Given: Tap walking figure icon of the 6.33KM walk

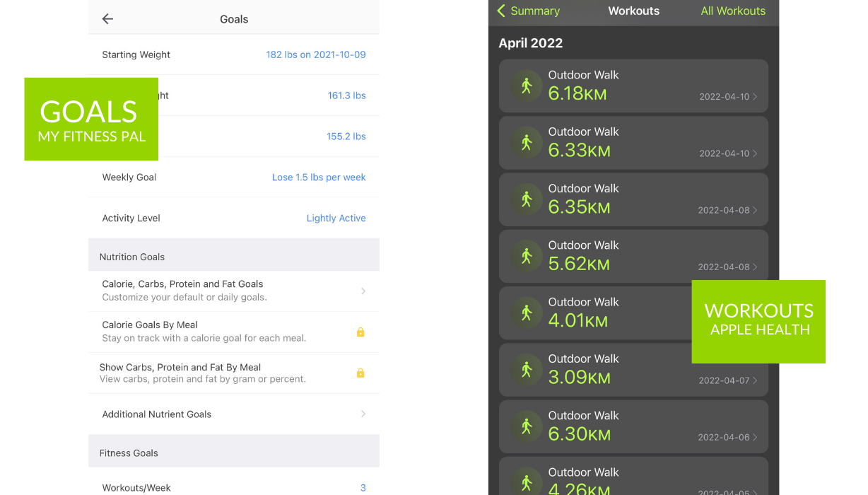Looking at the screenshot, I should [x=526, y=143].
